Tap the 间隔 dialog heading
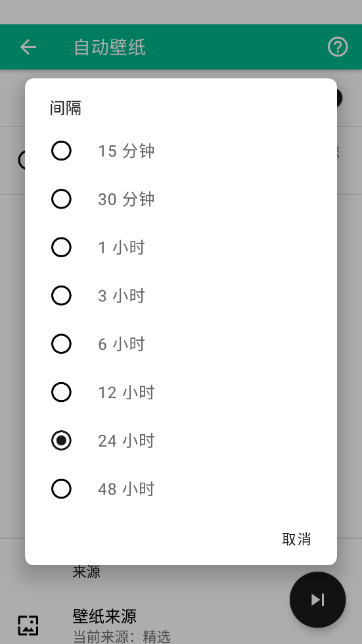This screenshot has height=644, width=362. pos(66,109)
